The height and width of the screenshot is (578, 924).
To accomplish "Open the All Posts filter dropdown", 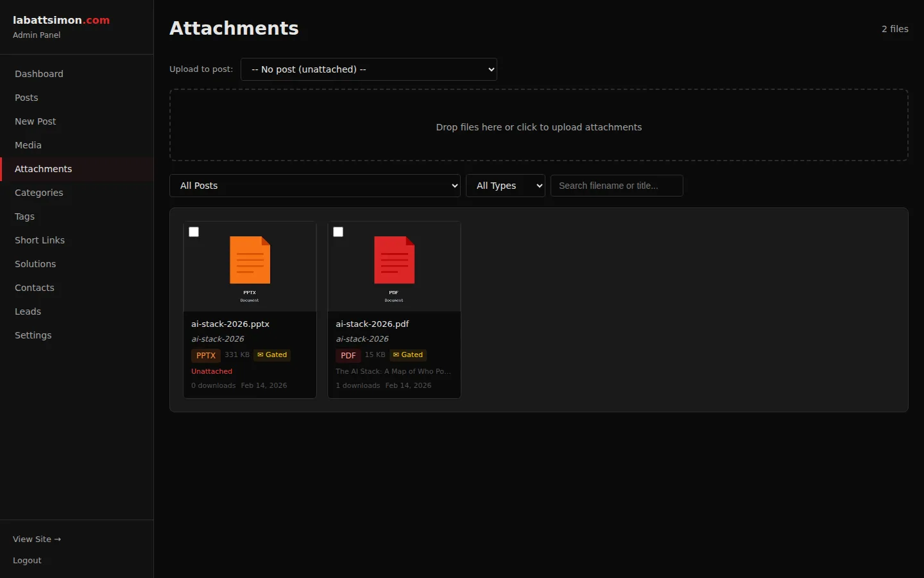I will coord(315,185).
